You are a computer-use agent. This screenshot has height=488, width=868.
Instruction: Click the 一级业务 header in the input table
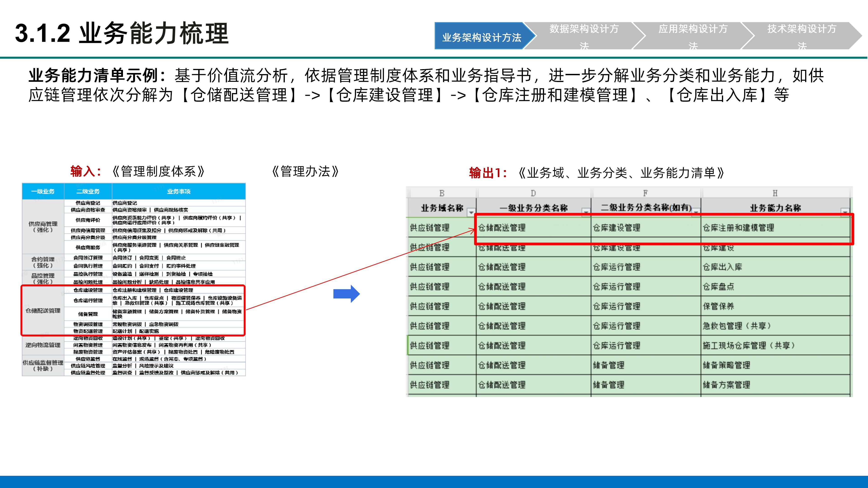(x=43, y=191)
